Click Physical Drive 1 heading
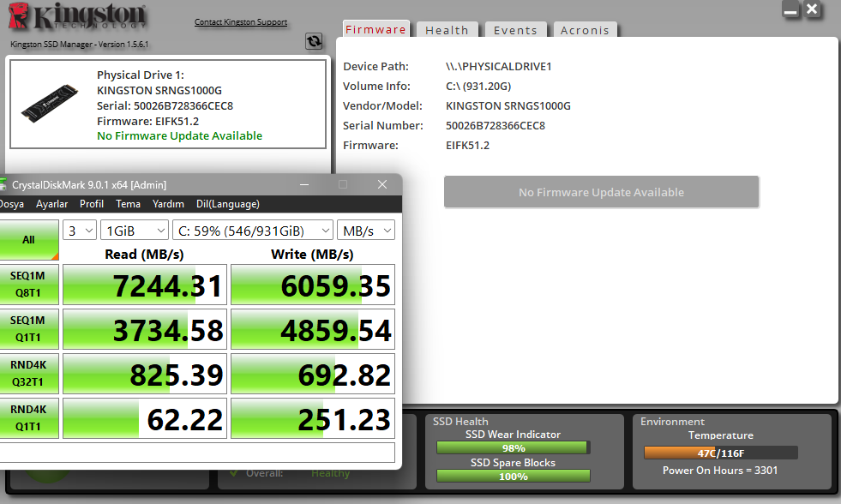The width and height of the screenshot is (841, 504). coord(141,75)
